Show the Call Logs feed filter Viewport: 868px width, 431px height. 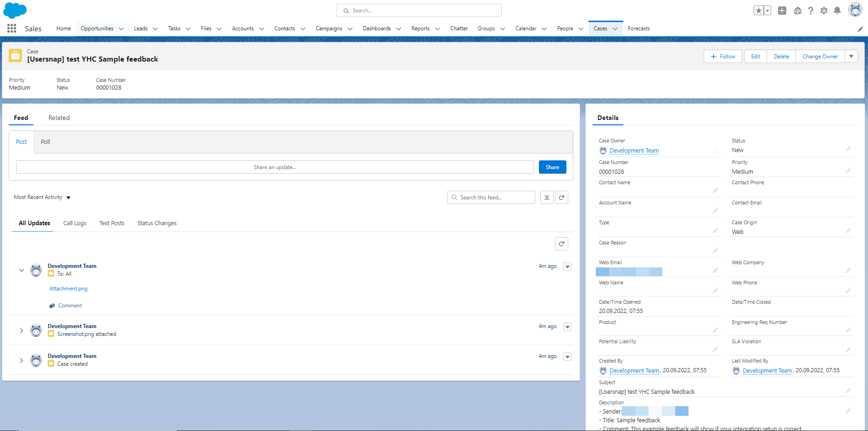point(75,223)
